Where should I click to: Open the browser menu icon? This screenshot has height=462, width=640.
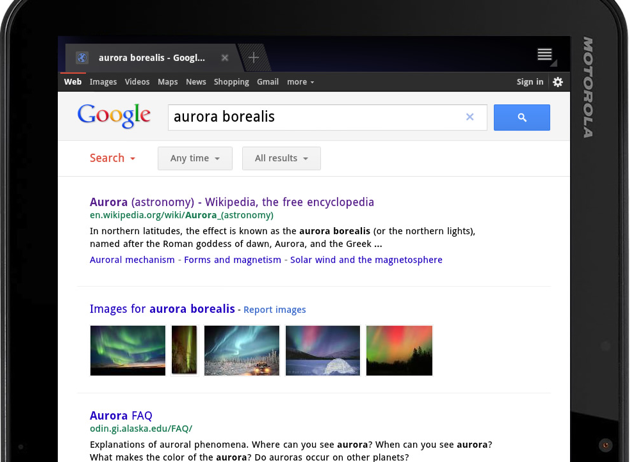545,55
